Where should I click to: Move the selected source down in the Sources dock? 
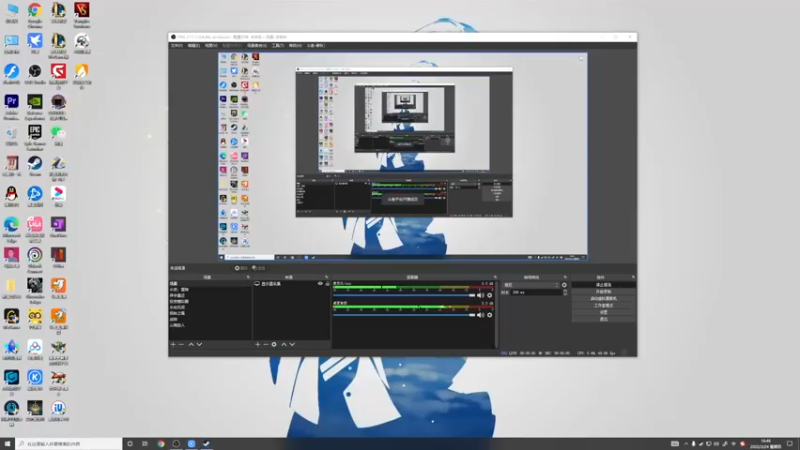pyautogui.click(x=292, y=344)
